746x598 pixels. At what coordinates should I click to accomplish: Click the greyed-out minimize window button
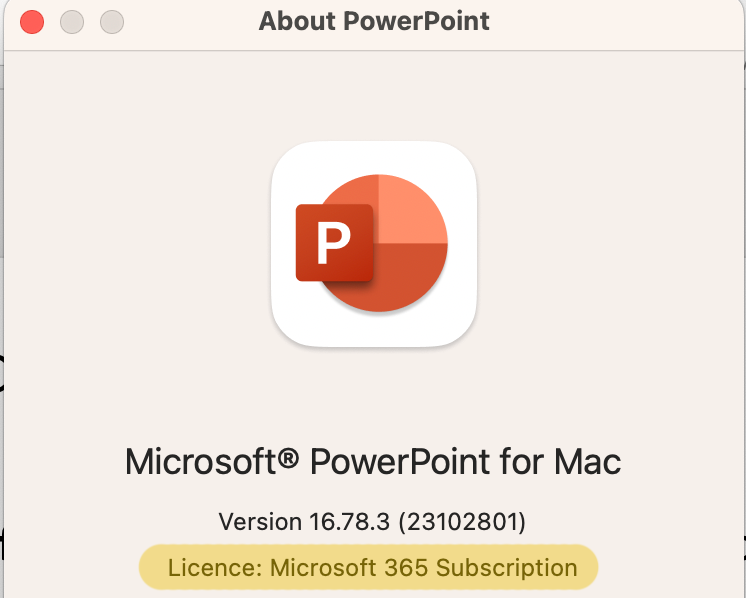click(x=72, y=22)
